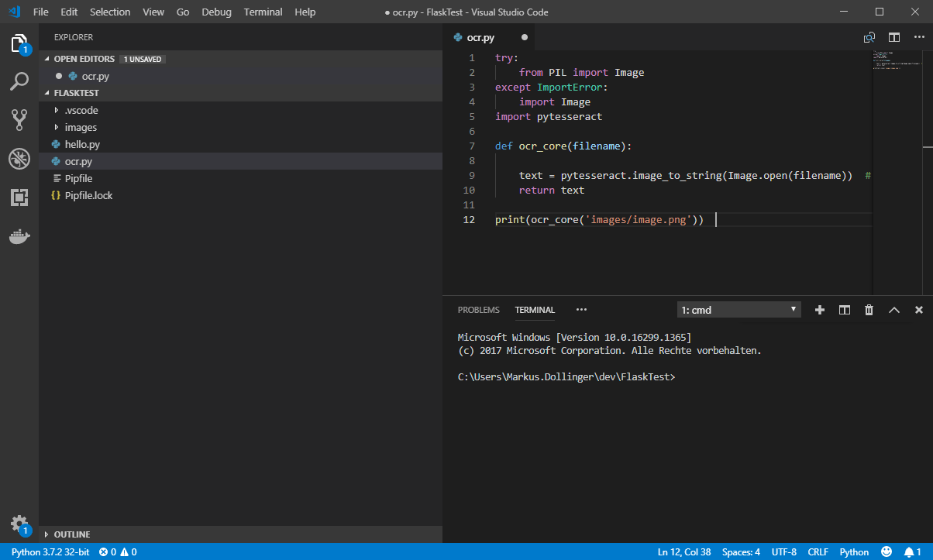This screenshot has width=933, height=560.
Task: Select Python 3.7.2 32-bit interpreter
Action: click(x=50, y=552)
